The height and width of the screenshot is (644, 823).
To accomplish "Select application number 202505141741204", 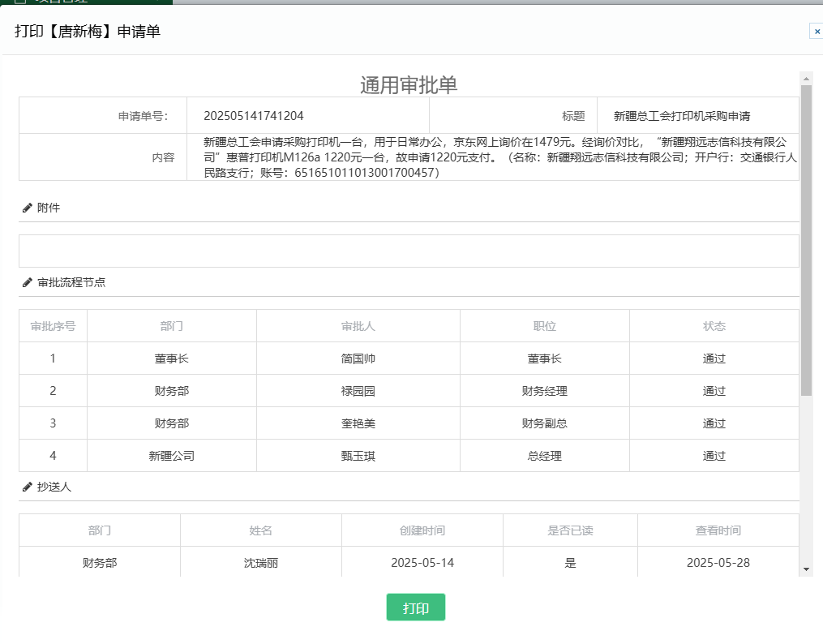I will [x=253, y=116].
